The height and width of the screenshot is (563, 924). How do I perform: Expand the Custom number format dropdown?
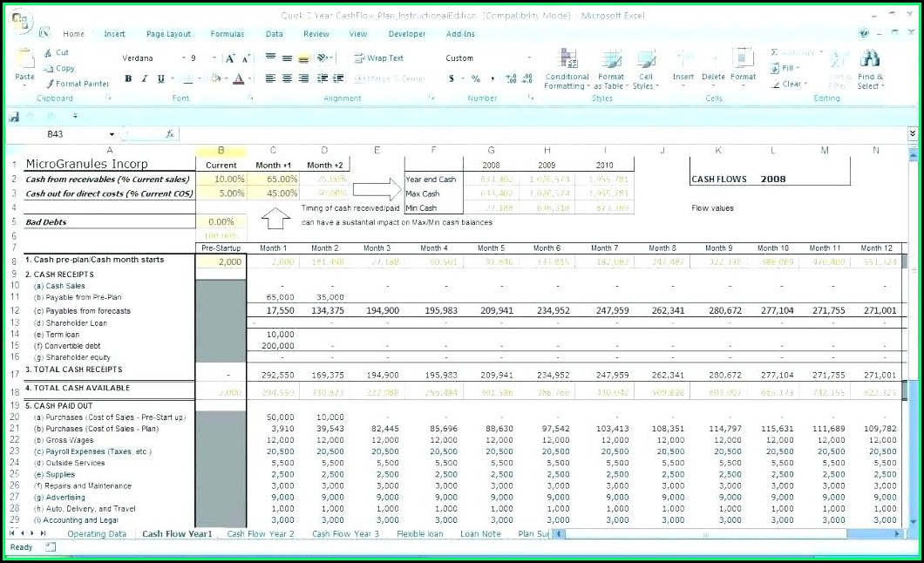coord(529,58)
